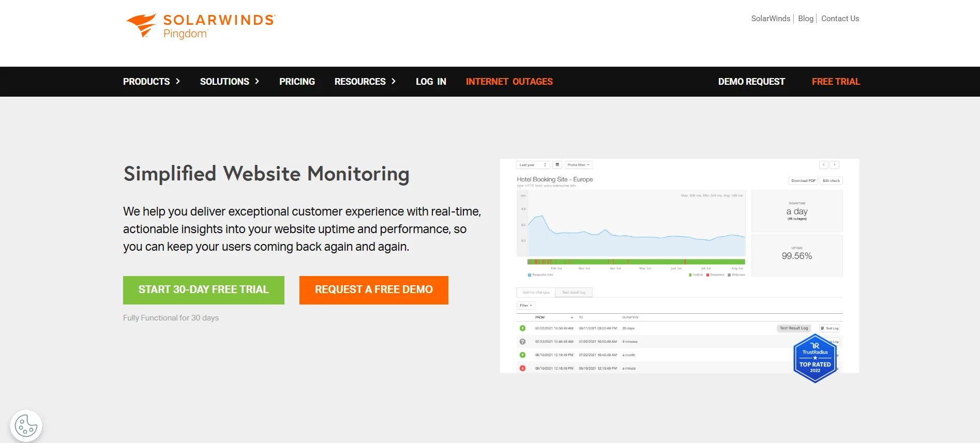The height and width of the screenshot is (443, 980).
Task: Open the Pricing page
Action: [x=297, y=82]
